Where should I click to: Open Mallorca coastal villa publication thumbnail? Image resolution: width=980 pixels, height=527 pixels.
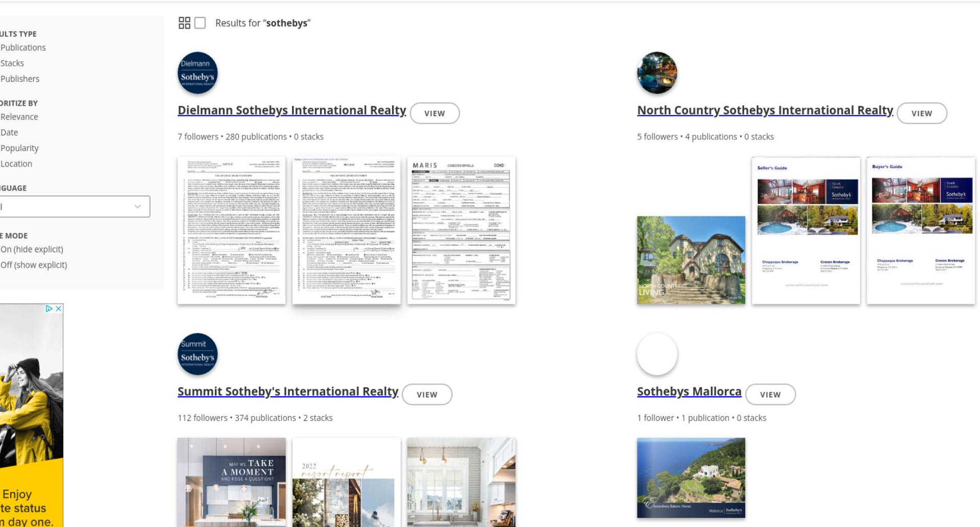click(x=691, y=477)
